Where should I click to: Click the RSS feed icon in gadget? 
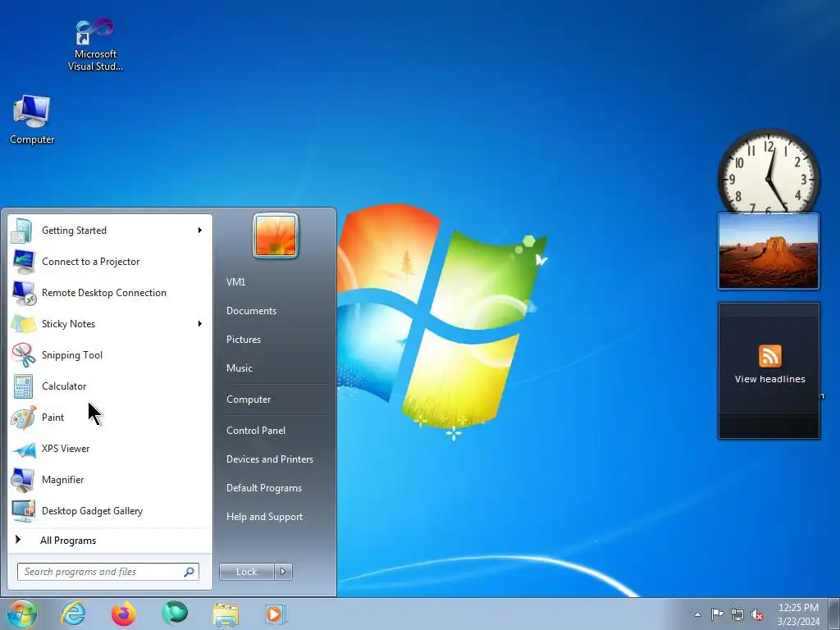pyautogui.click(x=769, y=356)
